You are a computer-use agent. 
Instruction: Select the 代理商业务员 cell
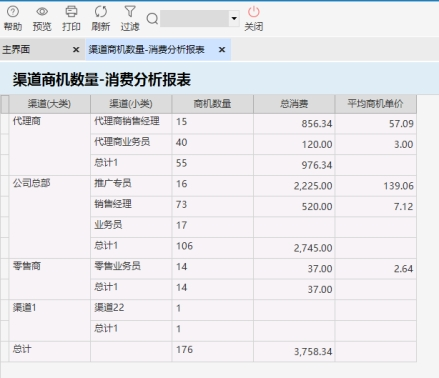(x=131, y=144)
